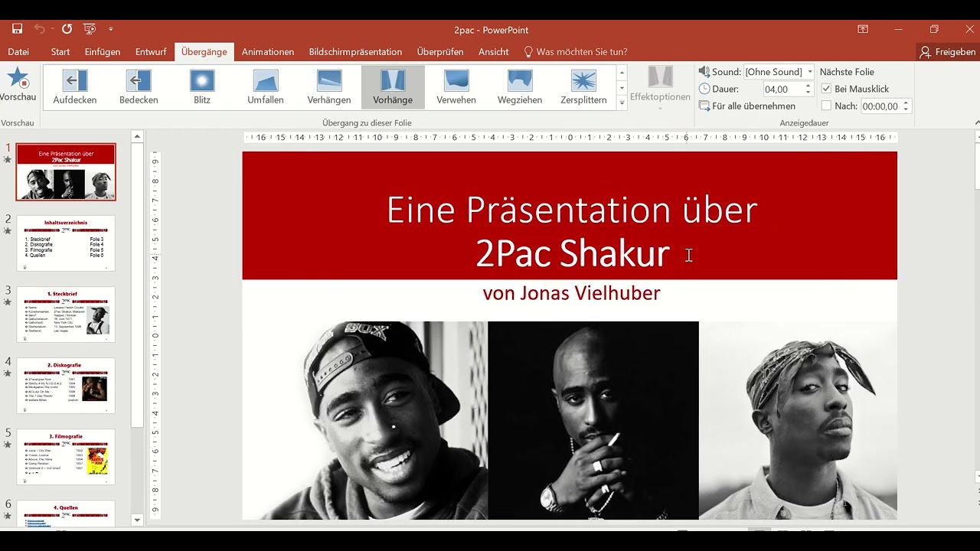
Task: Increase the Nach time with up arrow
Action: tap(906, 103)
